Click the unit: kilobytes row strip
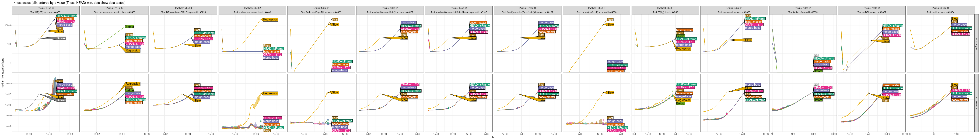980x140 pixels. point(976,43)
